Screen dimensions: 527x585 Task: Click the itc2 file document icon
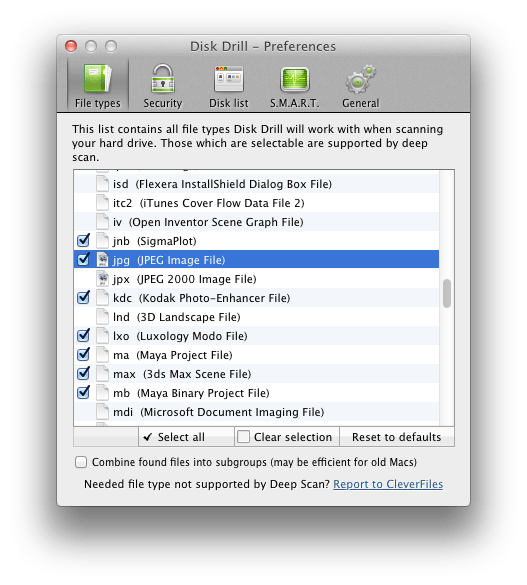click(102, 203)
